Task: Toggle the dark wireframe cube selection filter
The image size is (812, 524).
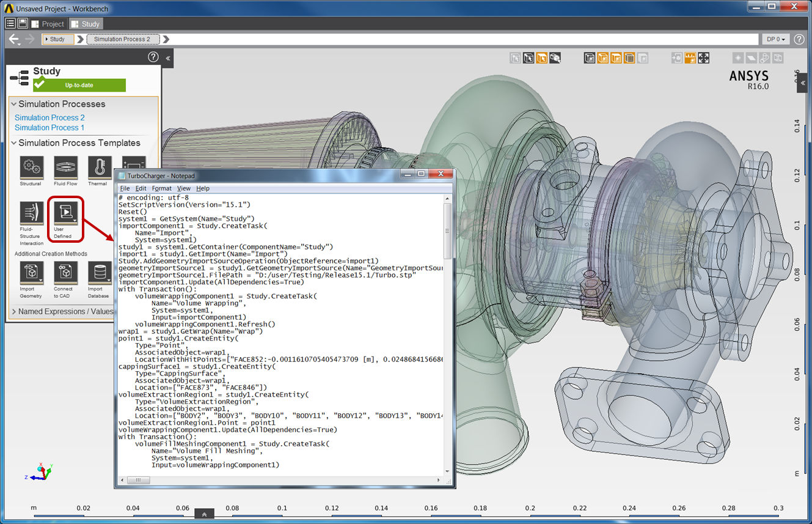Action: 529,58
